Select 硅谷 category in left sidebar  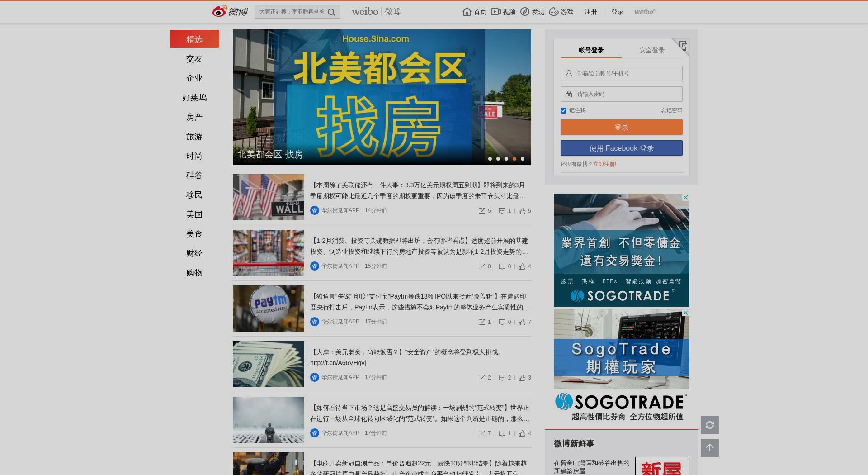click(x=194, y=176)
